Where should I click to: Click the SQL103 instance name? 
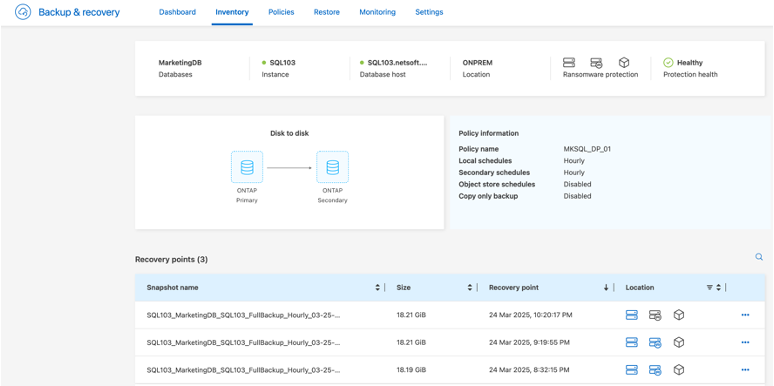click(x=282, y=63)
